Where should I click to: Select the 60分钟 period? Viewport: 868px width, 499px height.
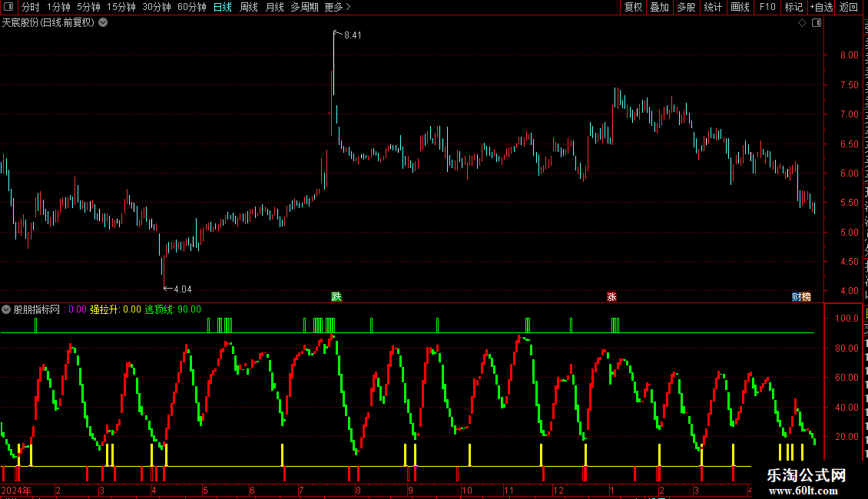pos(192,7)
